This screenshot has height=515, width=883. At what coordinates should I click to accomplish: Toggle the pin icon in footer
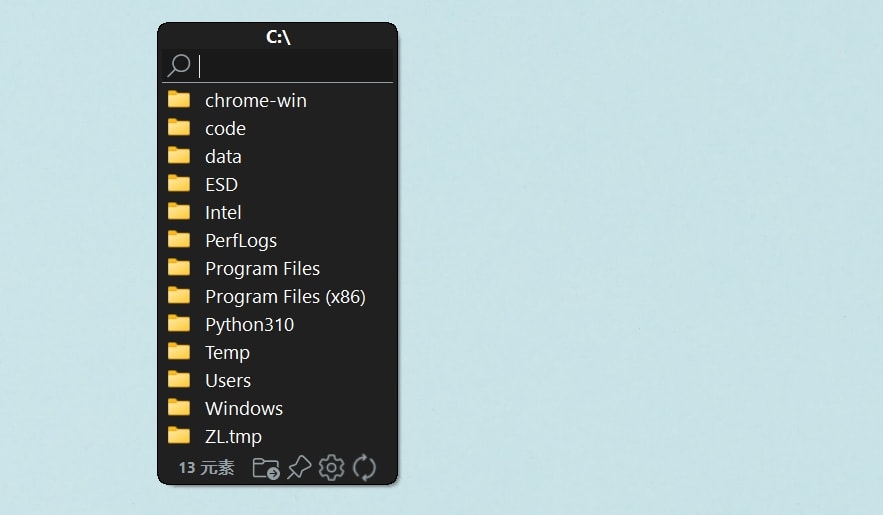(x=299, y=467)
